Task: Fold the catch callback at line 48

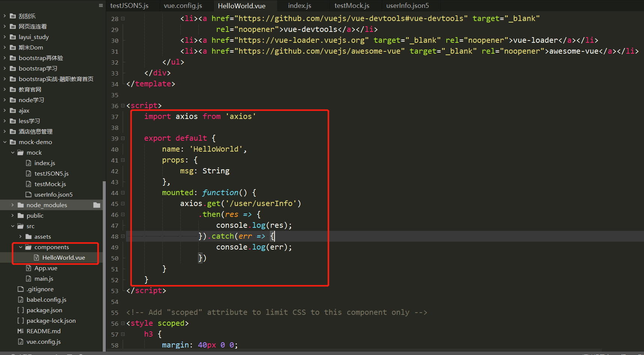Action: (123, 236)
